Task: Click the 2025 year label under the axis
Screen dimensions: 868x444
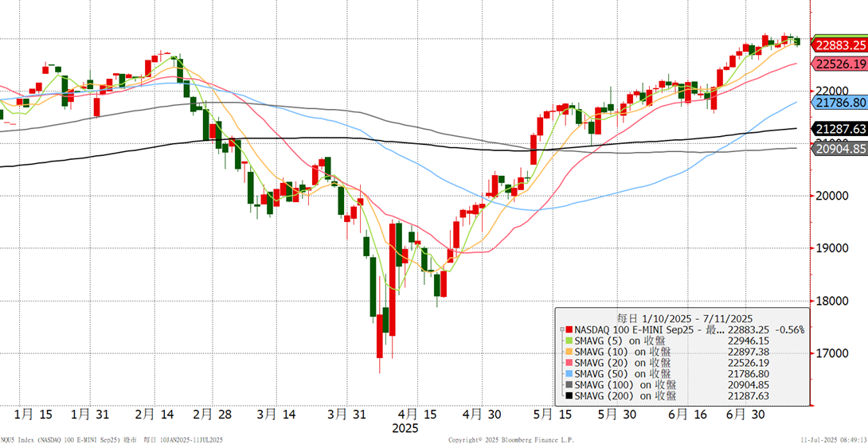Action: [x=405, y=429]
